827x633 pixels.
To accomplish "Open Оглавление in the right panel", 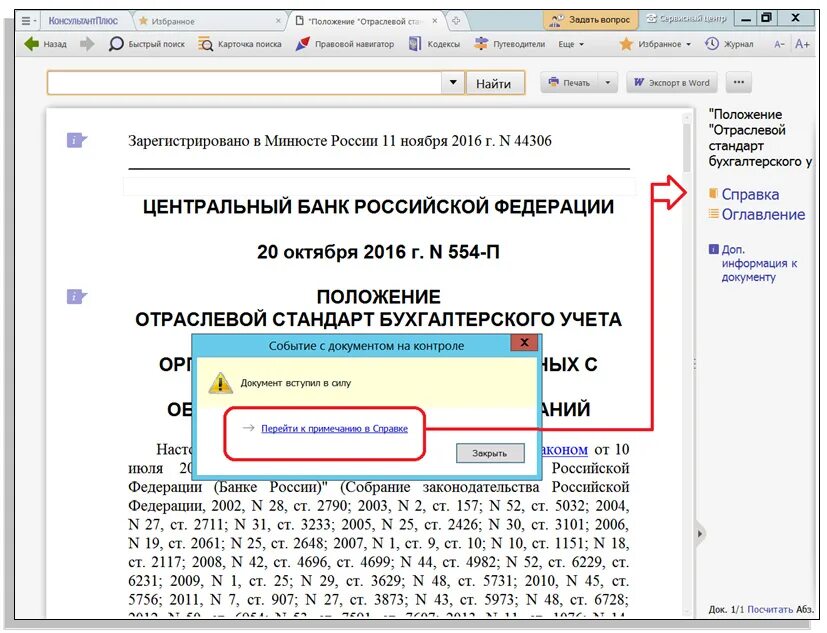I will coord(756,214).
